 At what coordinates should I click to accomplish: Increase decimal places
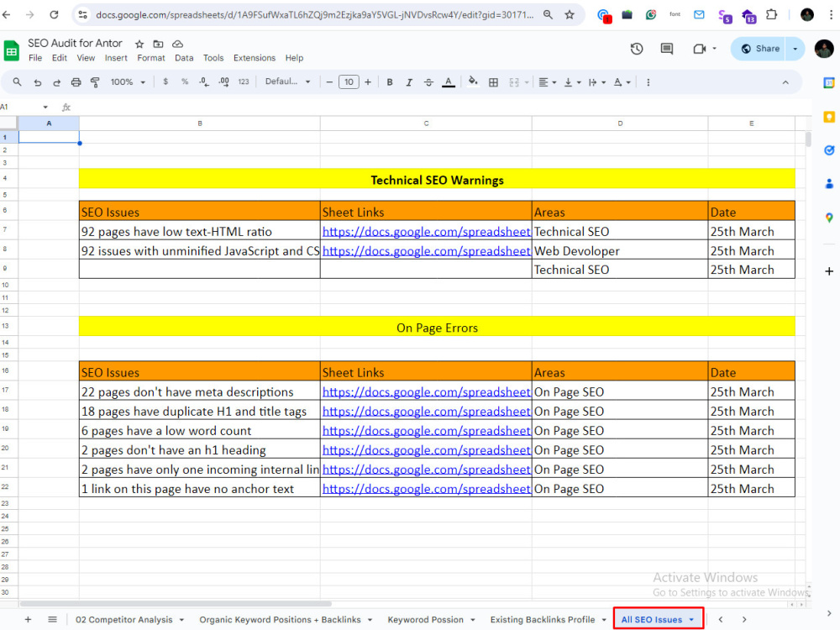(x=224, y=82)
